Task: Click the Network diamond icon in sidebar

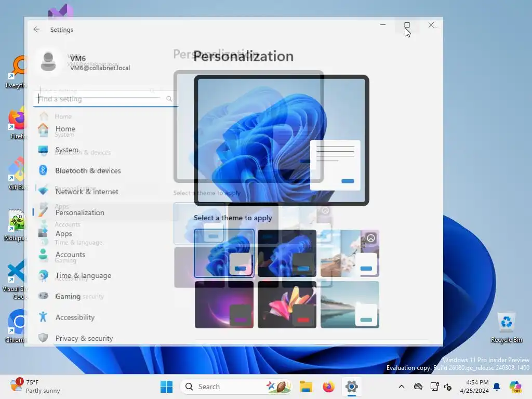Action: pos(43,191)
